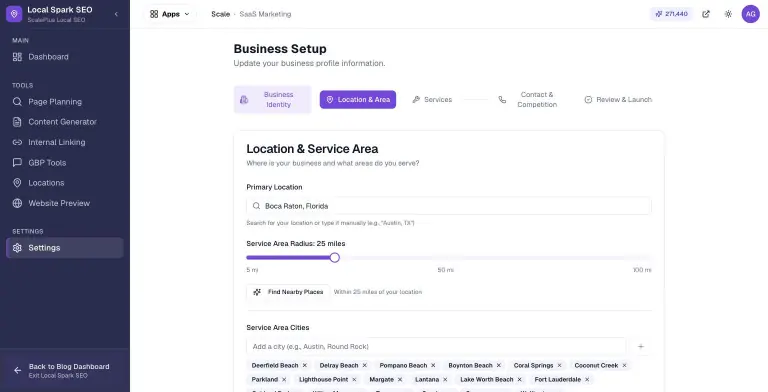Click the plus button to add city
This screenshot has height=392, width=768.
coord(641,346)
